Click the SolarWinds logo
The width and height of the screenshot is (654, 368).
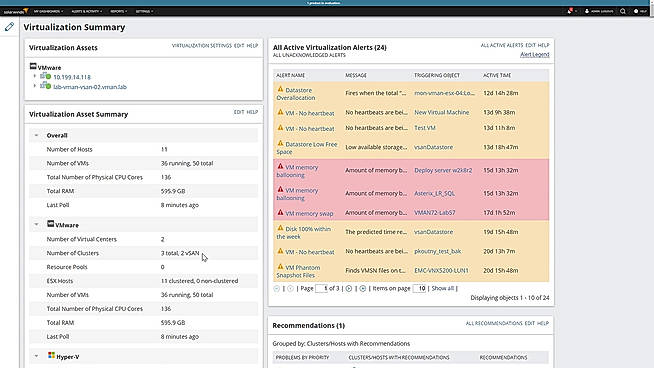tap(15, 11)
